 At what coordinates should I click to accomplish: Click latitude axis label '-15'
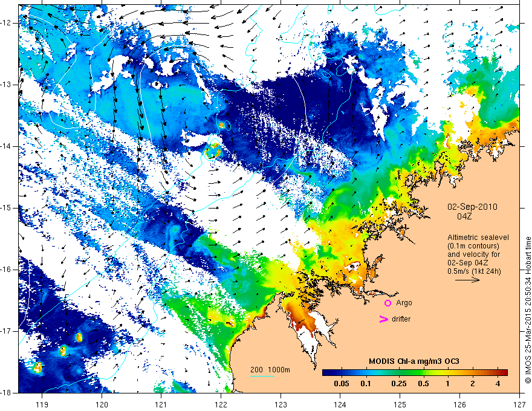coord(6,208)
